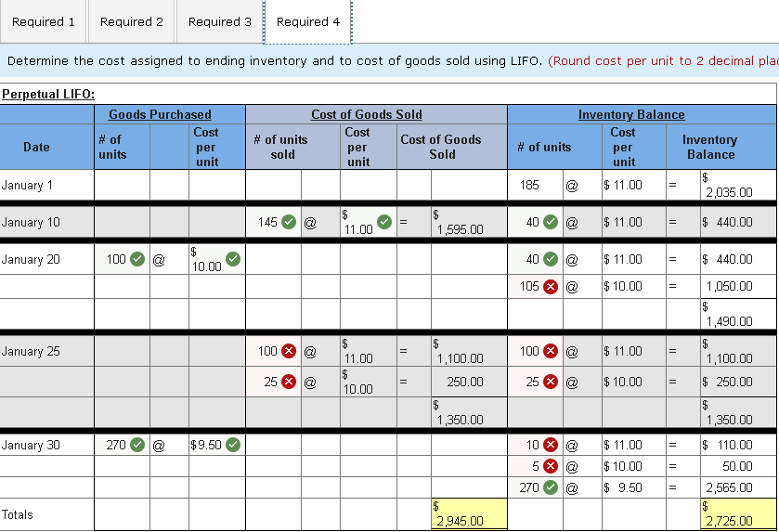Click red X next to January 30 balance 10 units
This screenshot has width=779, height=532.
tap(551, 445)
